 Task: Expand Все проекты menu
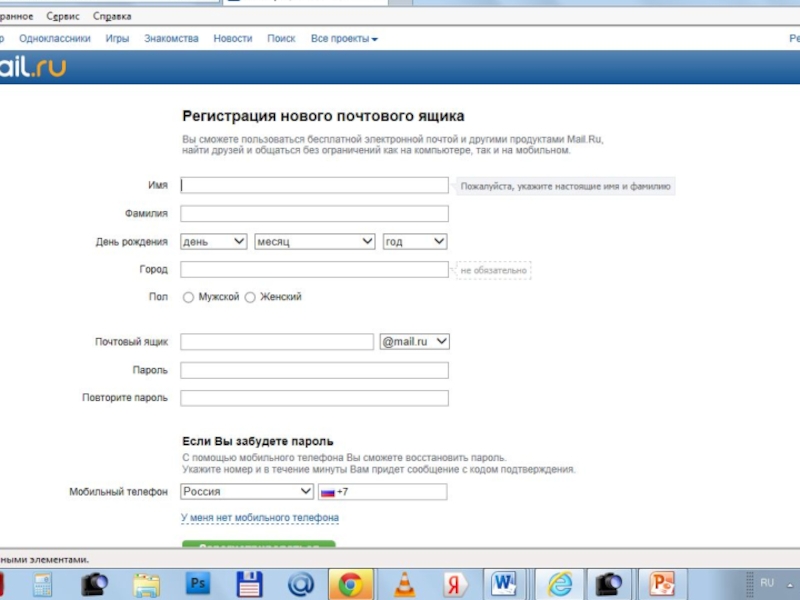[344, 38]
